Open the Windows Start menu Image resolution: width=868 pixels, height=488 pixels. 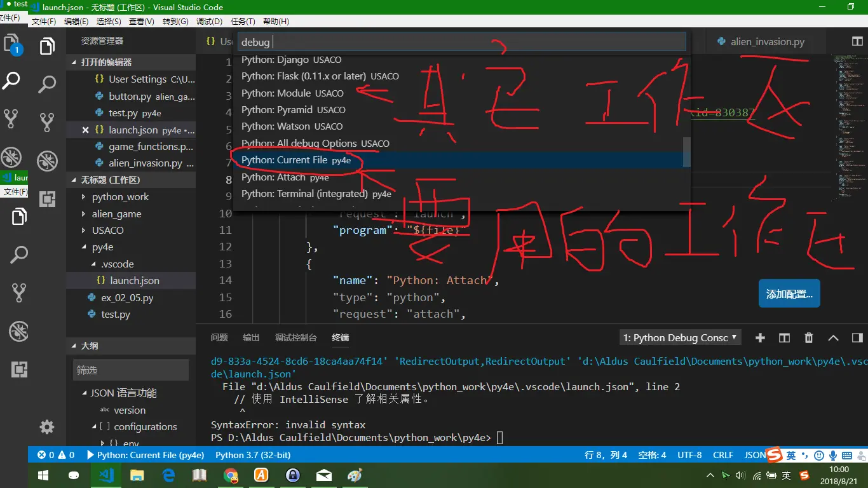click(43, 475)
